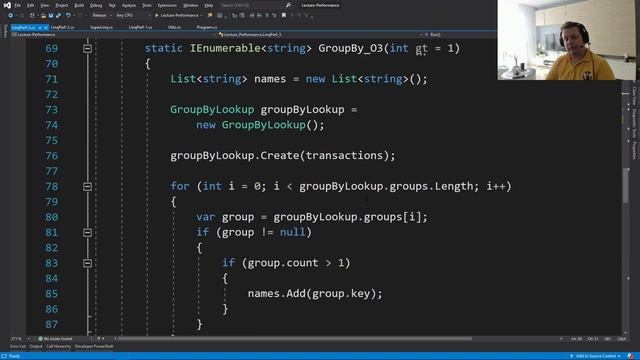Open the Debug menu
Screen dimensions: 640x360
point(96,5)
